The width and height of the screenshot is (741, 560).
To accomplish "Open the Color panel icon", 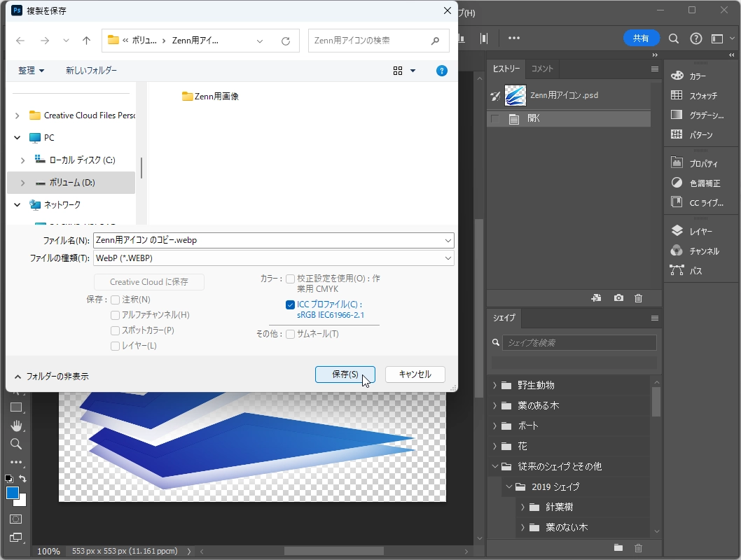I will click(x=677, y=76).
